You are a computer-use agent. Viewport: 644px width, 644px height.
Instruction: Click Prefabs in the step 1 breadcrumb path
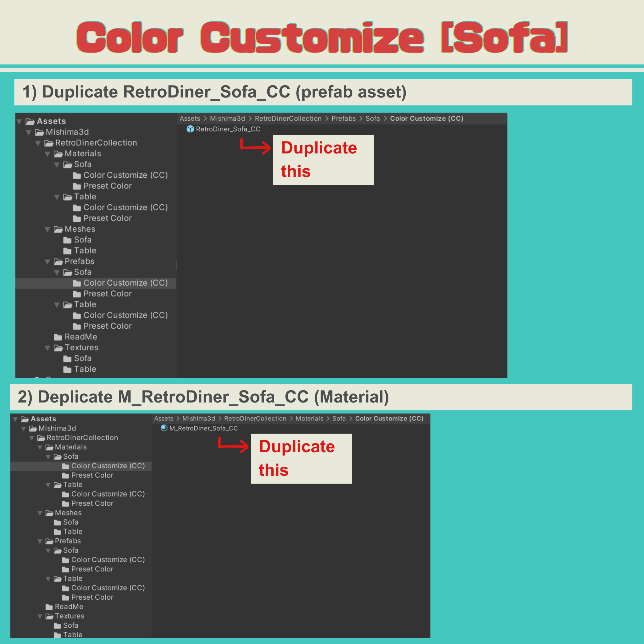coord(344,119)
